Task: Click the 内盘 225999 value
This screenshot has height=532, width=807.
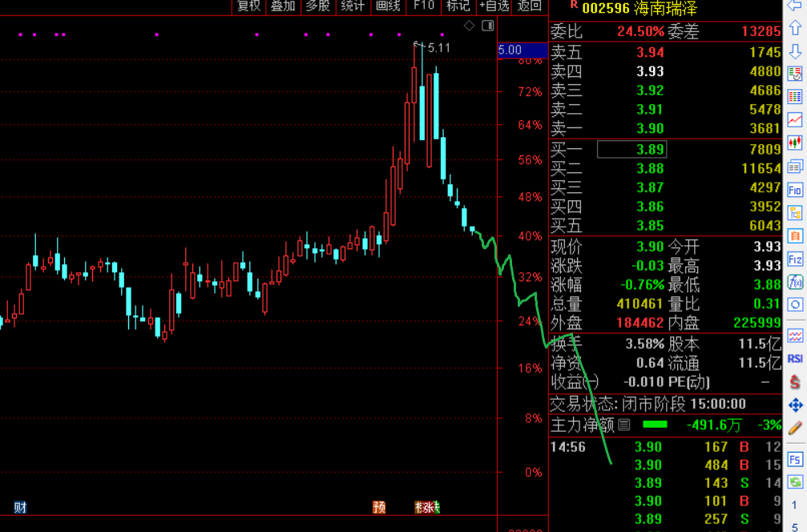Action: coord(757,323)
